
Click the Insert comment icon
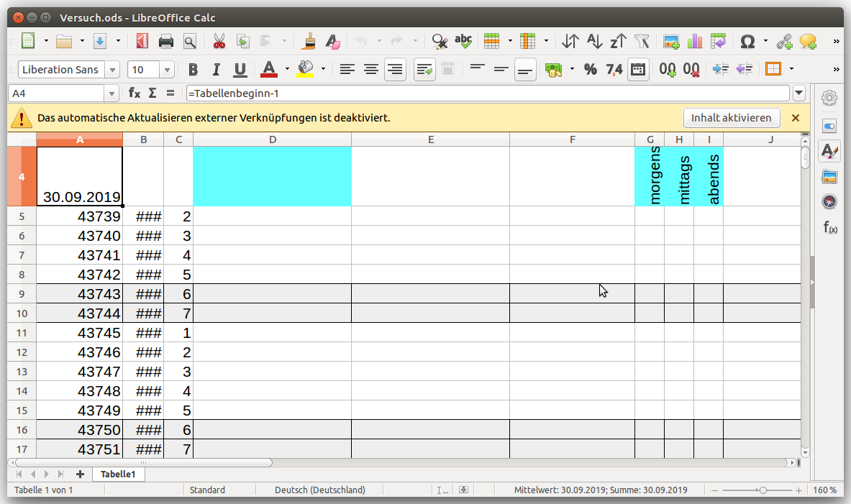pyautogui.click(x=808, y=41)
